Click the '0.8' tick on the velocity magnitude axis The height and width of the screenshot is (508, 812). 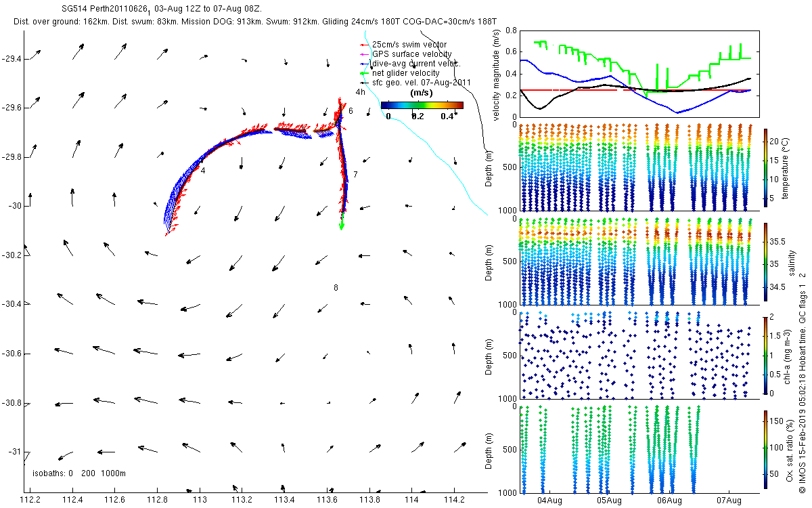pyautogui.click(x=510, y=30)
